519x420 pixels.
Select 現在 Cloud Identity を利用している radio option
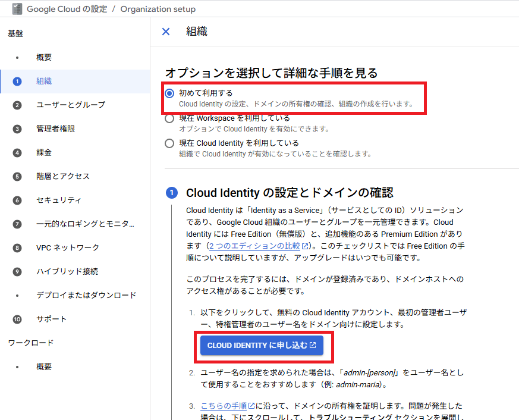[169, 143]
